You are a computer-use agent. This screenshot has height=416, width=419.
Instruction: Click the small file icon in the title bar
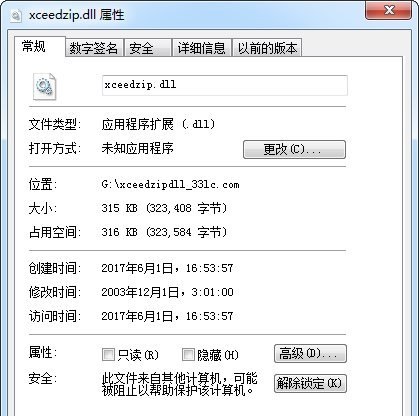coord(16,15)
